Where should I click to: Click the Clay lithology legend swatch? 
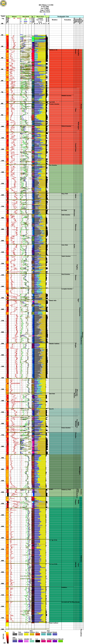tap(15, 634)
